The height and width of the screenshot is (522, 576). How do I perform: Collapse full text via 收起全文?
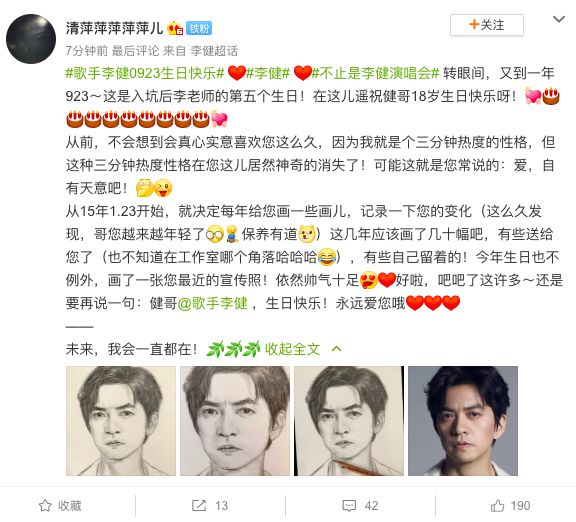292,349
